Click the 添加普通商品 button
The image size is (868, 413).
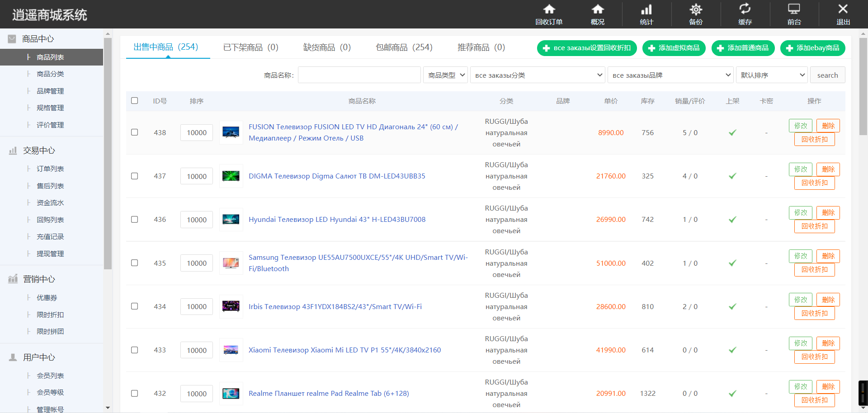(x=743, y=48)
